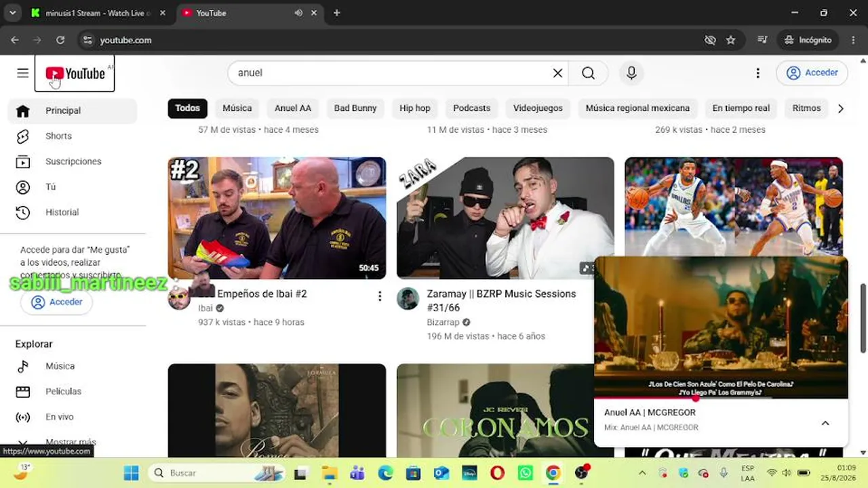Filter results by Anuel AA chip

coord(293,108)
